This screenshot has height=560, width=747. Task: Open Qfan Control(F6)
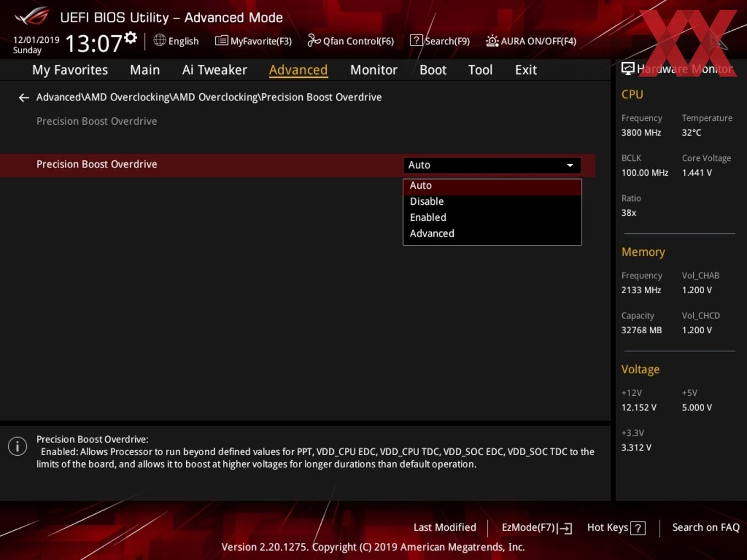click(350, 41)
